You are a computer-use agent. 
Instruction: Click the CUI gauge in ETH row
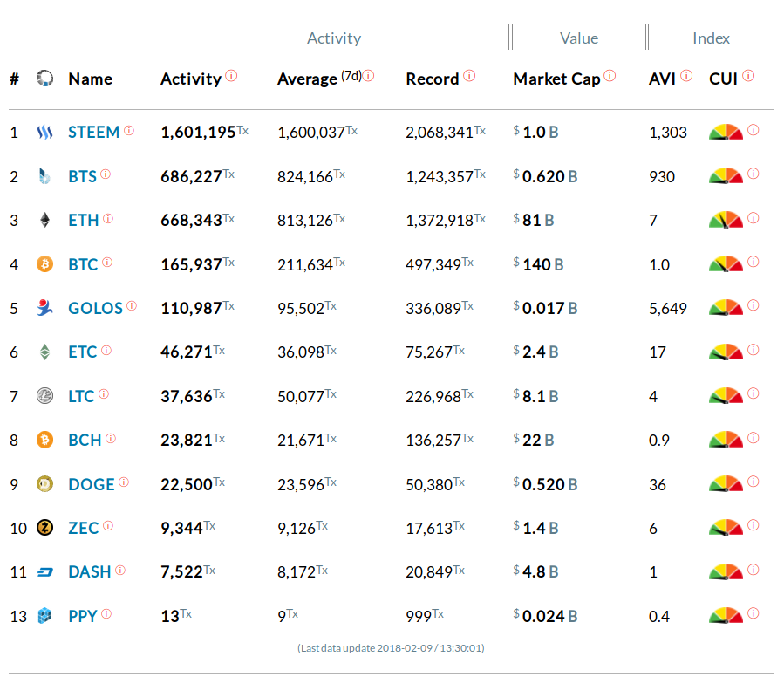726,220
